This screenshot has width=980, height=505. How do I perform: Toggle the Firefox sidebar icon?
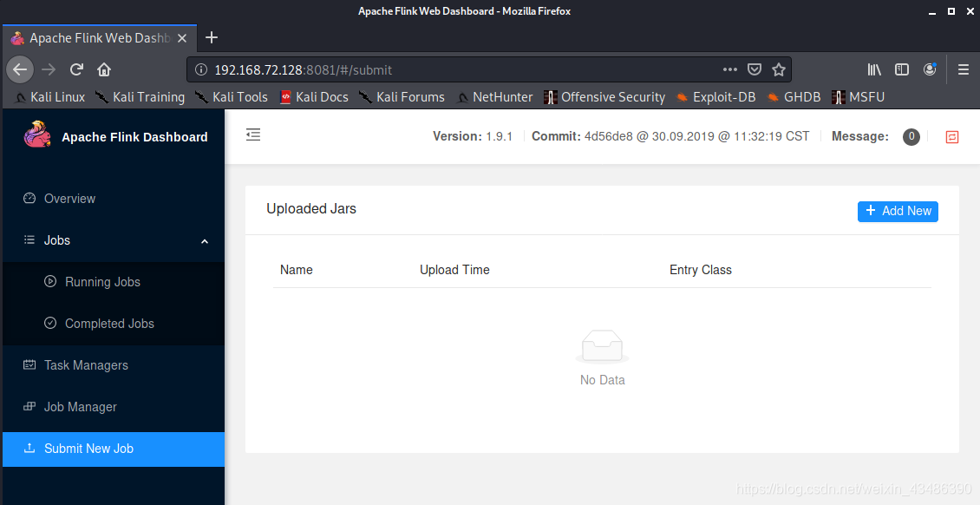(x=901, y=69)
